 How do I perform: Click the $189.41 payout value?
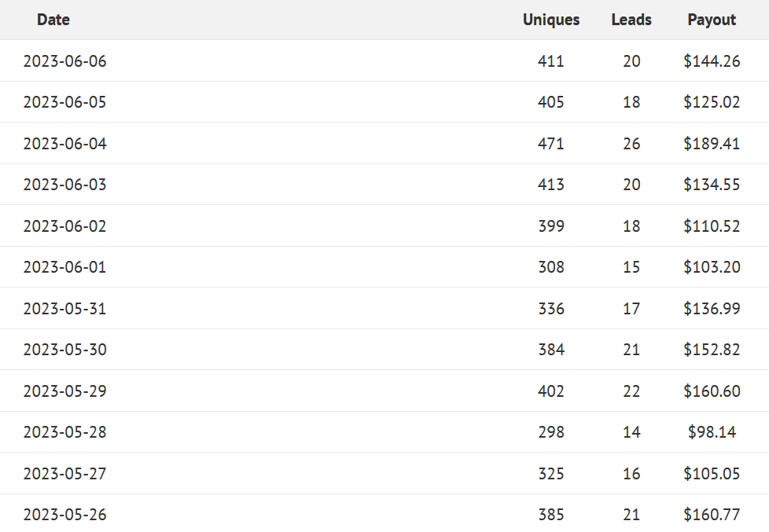(712, 144)
